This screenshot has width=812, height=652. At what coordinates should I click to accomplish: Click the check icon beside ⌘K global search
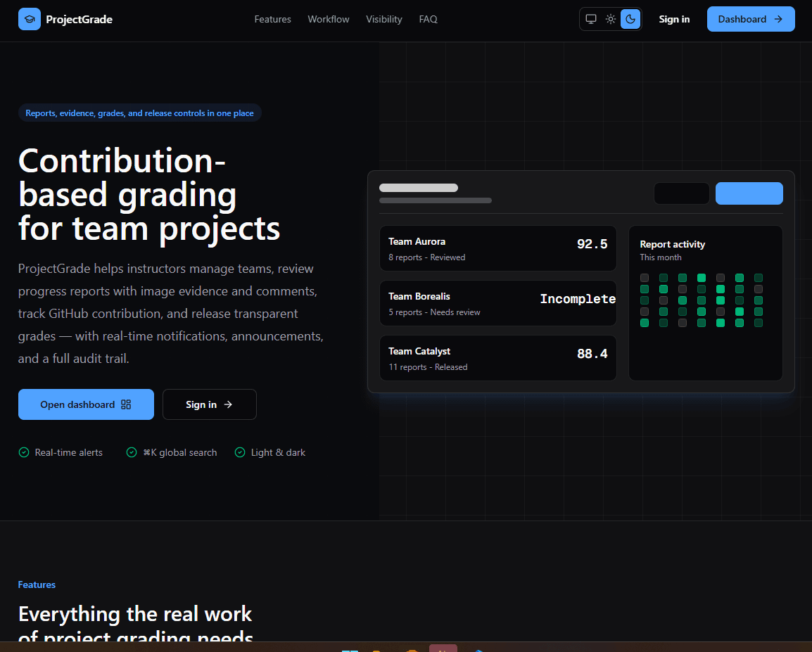click(132, 452)
